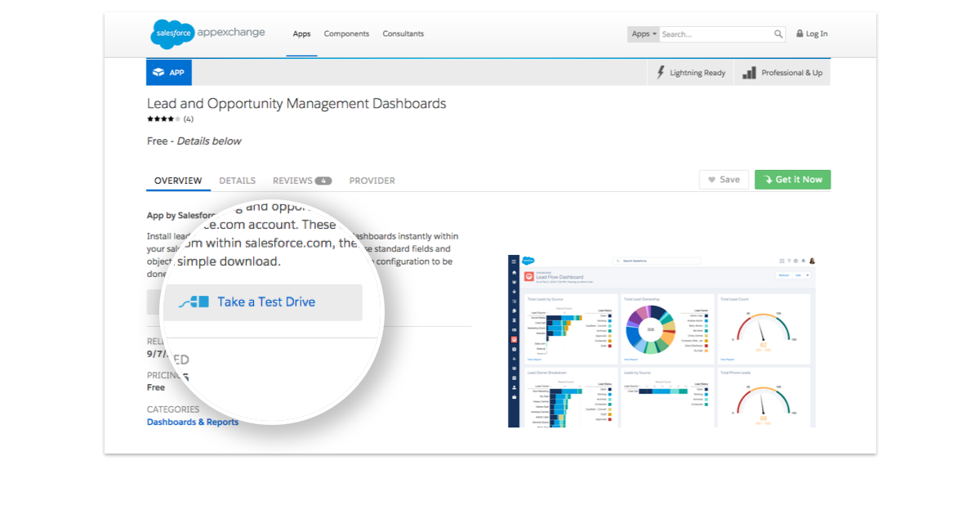This screenshot has width=980, height=523.
Task: Click the search magnifier icon
Action: 778,34
